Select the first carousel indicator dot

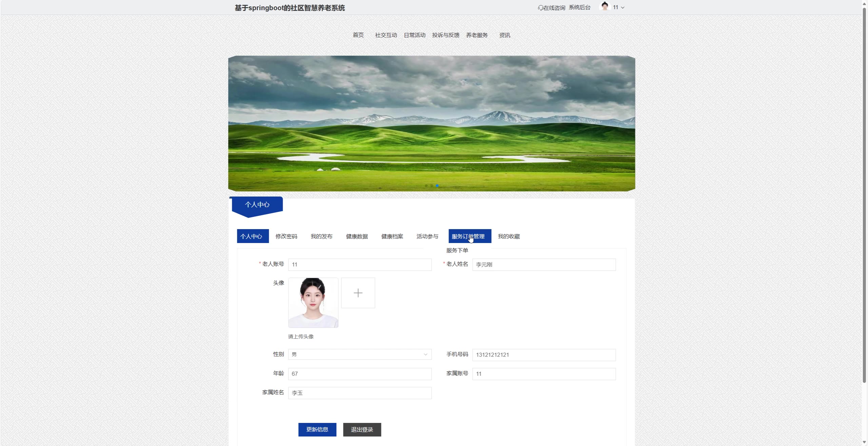(426, 186)
